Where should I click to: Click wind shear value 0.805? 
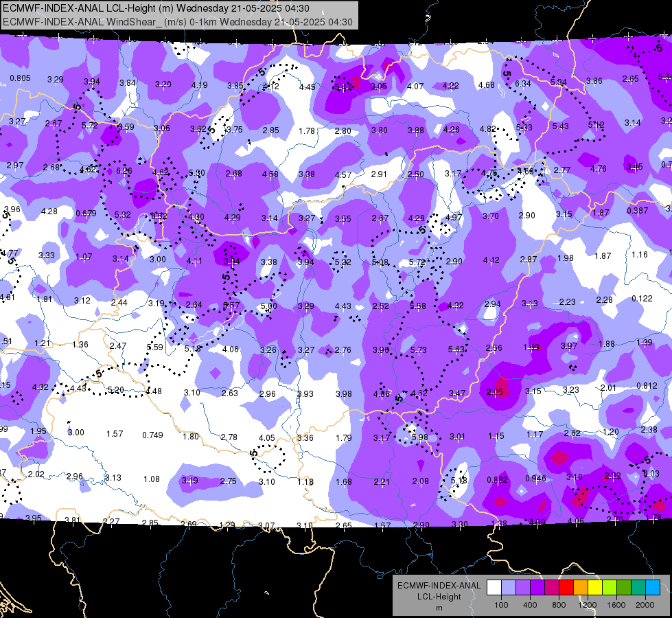tap(20, 78)
